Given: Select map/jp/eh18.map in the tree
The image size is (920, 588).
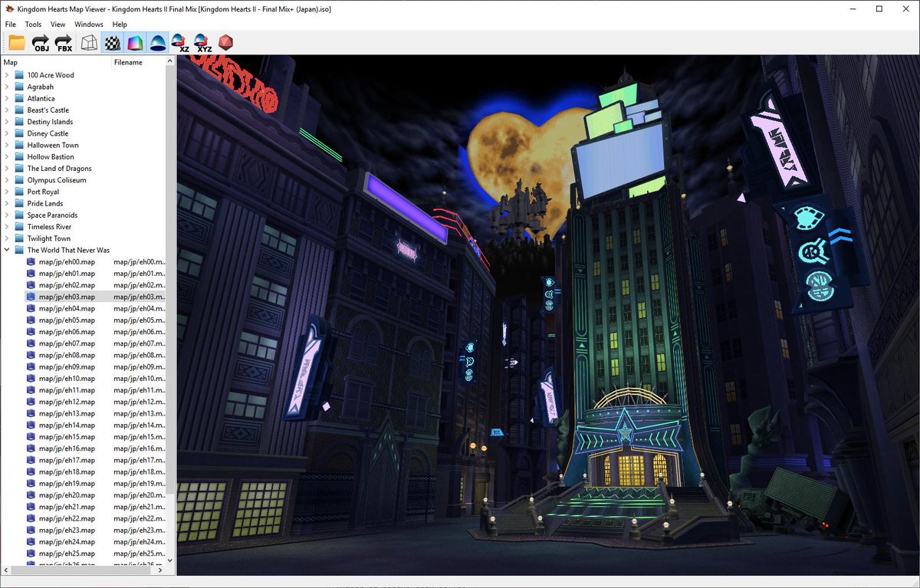Looking at the screenshot, I should pos(67,471).
